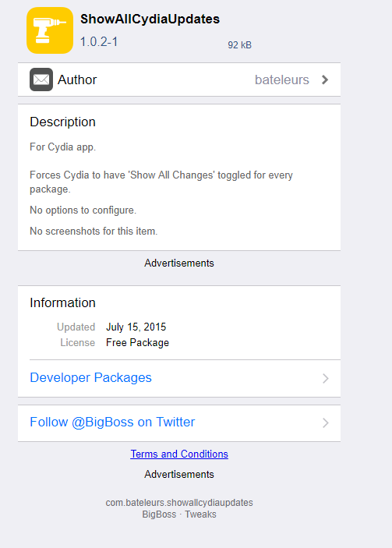The height and width of the screenshot is (548, 392).
Task: Click the Description section heading
Action: click(x=62, y=122)
